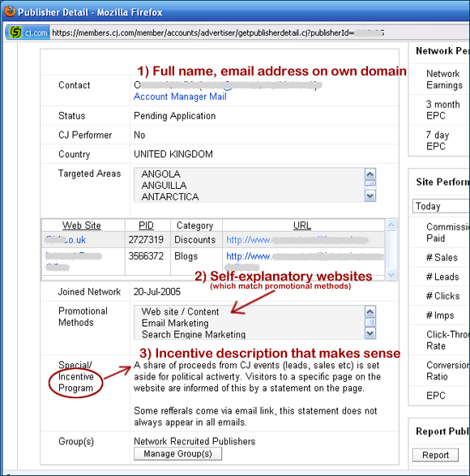Image resolution: width=470 pixels, height=476 pixels.
Task: Select ANGUILLA in the Targeted Areas list
Action: click(164, 186)
